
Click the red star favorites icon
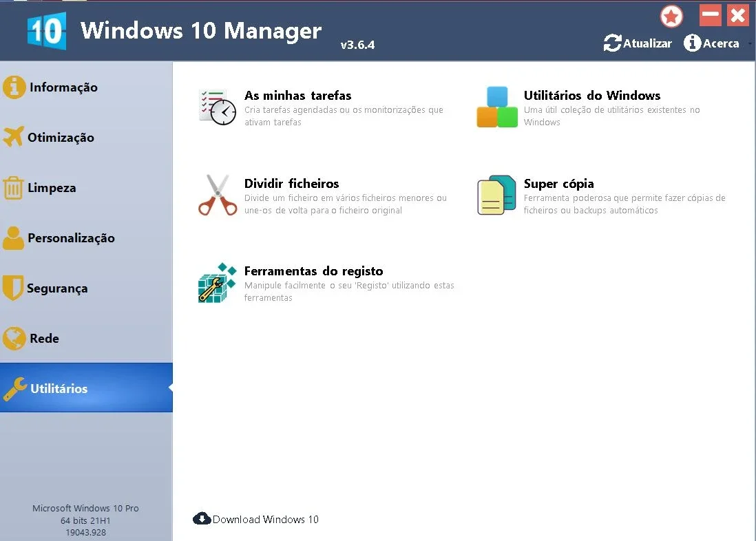671,17
